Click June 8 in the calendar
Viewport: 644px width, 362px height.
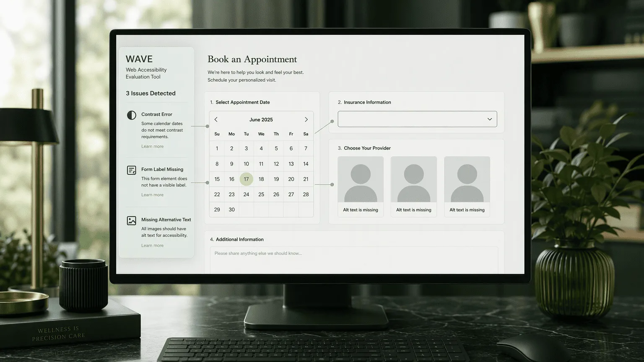(217, 164)
